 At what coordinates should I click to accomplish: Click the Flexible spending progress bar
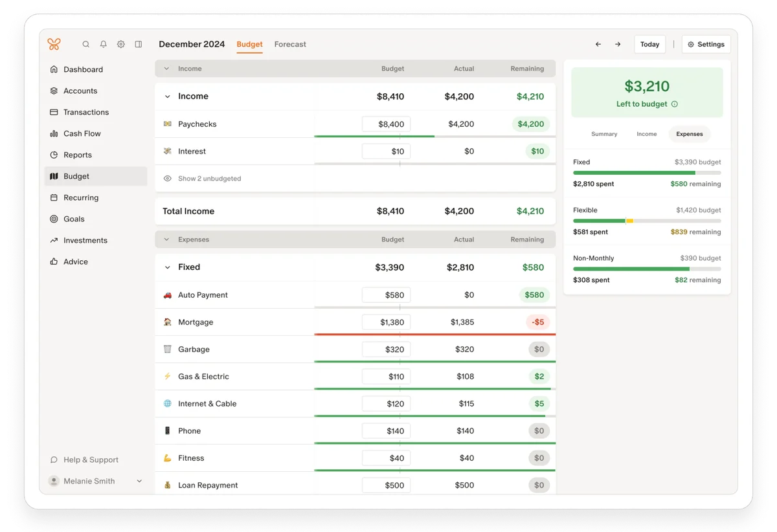click(x=646, y=221)
